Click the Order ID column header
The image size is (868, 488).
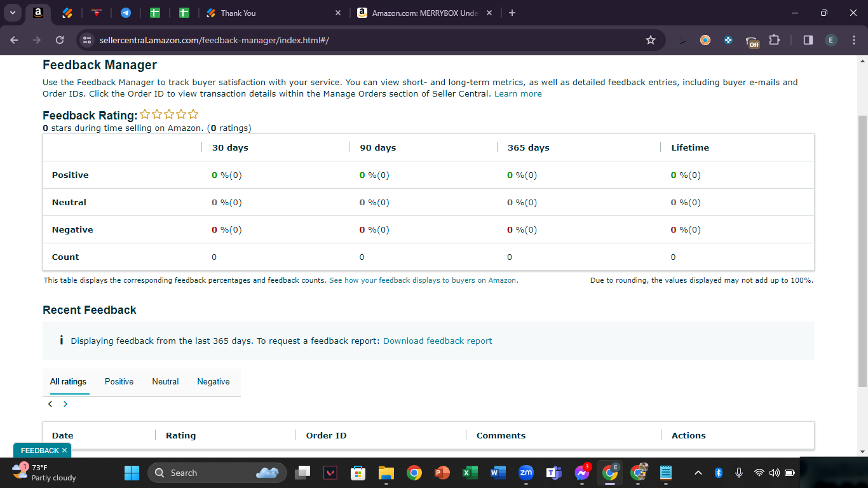pyautogui.click(x=326, y=435)
